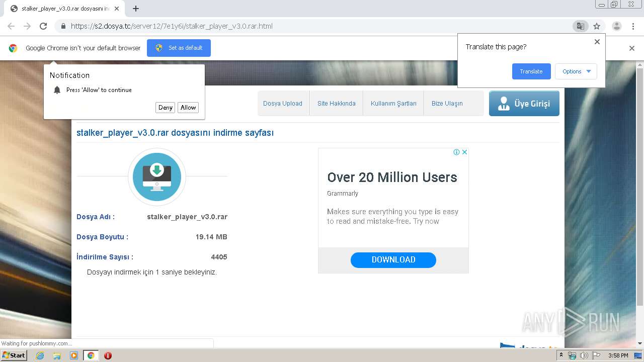644x362 pixels.
Task: Click page scrollbar down arrow
Action: (640, 343)
